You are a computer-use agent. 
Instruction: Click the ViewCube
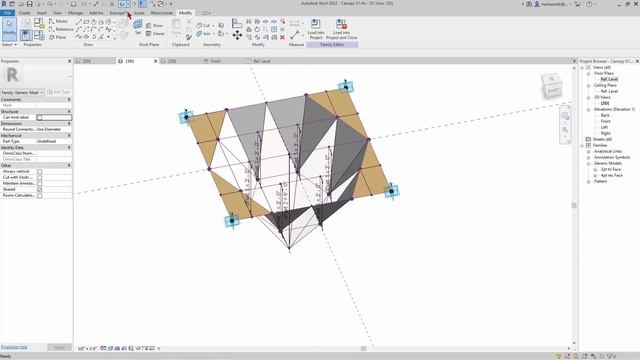(552, 85)
